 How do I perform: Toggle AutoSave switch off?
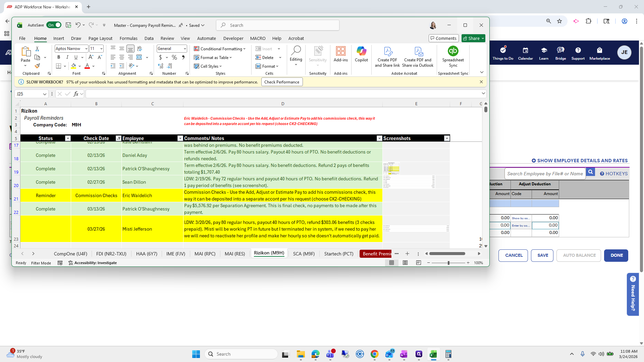(54, 25)
